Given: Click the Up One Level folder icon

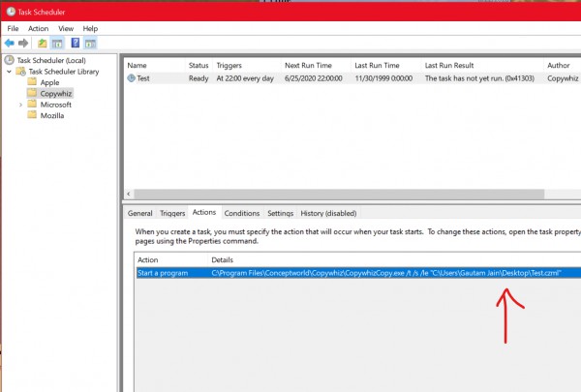Looking at the screenshot, I should [x=43, y=44].
